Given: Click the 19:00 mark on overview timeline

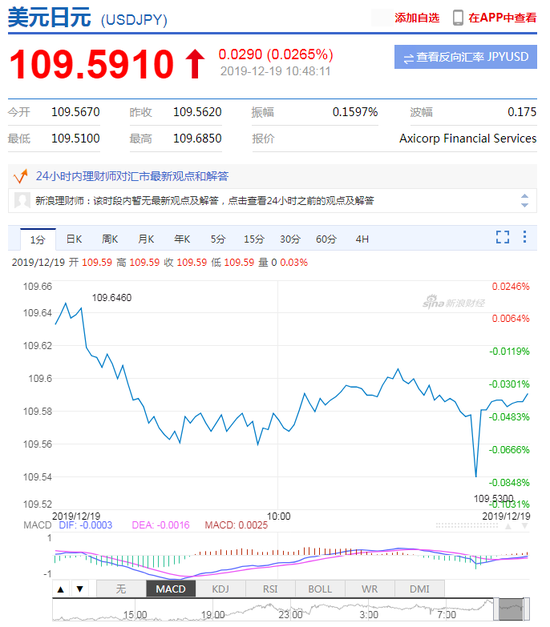Looking at the screenshot, I should click(213, 615).
